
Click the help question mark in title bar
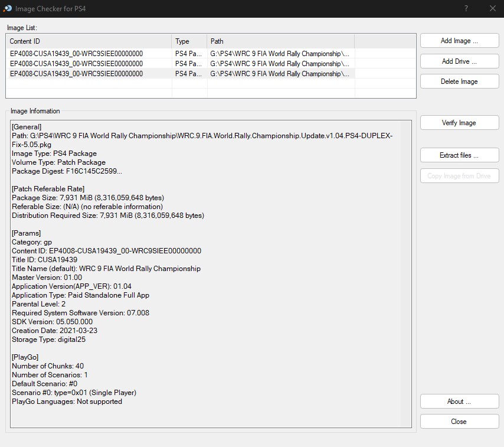tap(466, 9)
